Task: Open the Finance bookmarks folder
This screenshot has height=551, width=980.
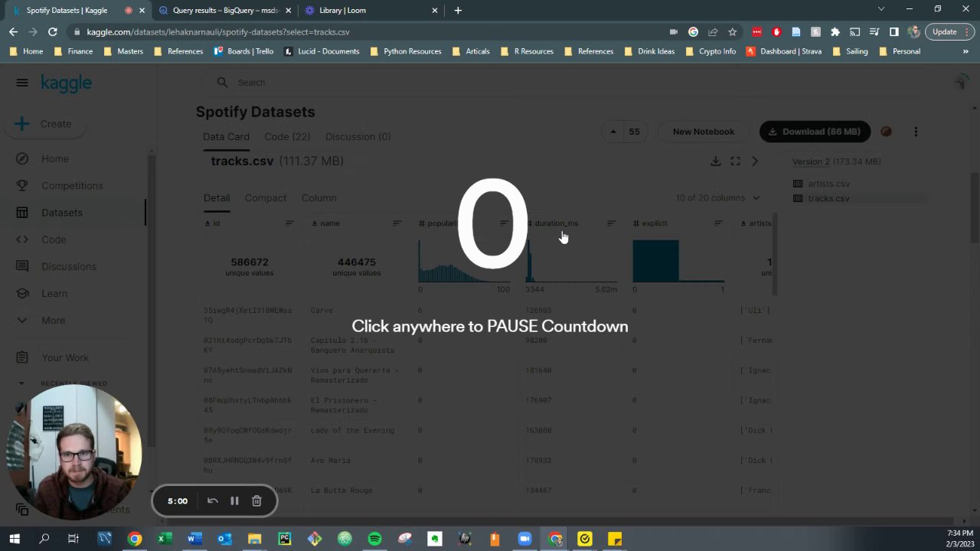Action: click(73, 51)
